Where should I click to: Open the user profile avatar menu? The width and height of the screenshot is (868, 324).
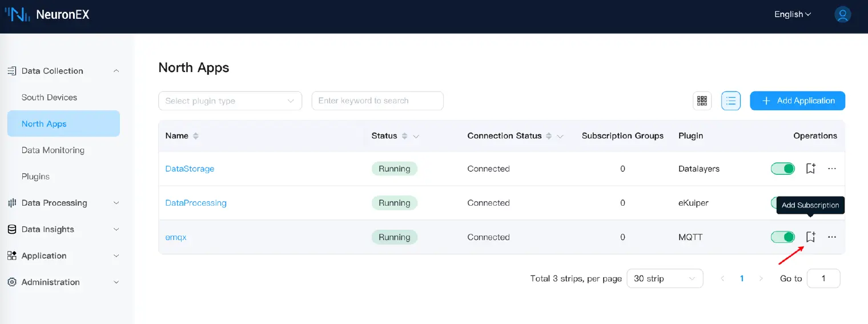point(842,14)
